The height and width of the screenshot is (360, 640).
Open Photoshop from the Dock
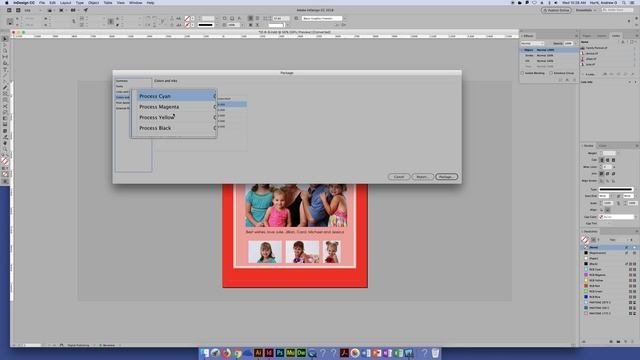tap(280, 353)
